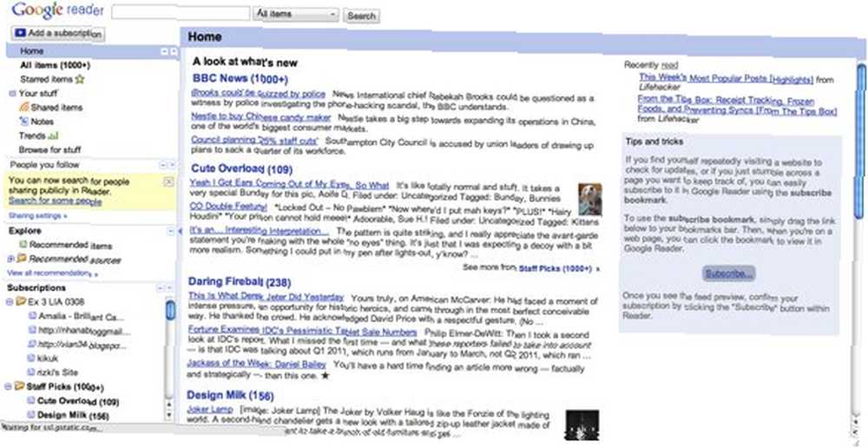Click feed icon beside rizki's Site
The width and height of the screenshot is (868, 448).
[31, 372]
